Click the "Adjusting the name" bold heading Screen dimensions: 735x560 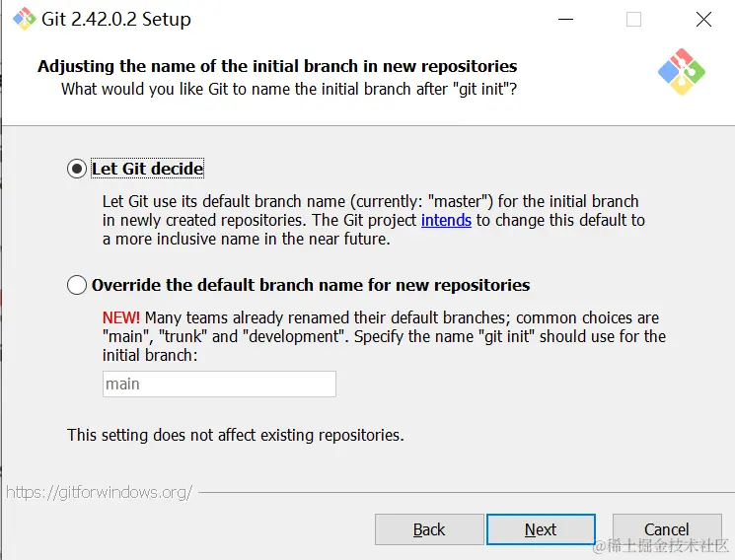click(277, 66)
